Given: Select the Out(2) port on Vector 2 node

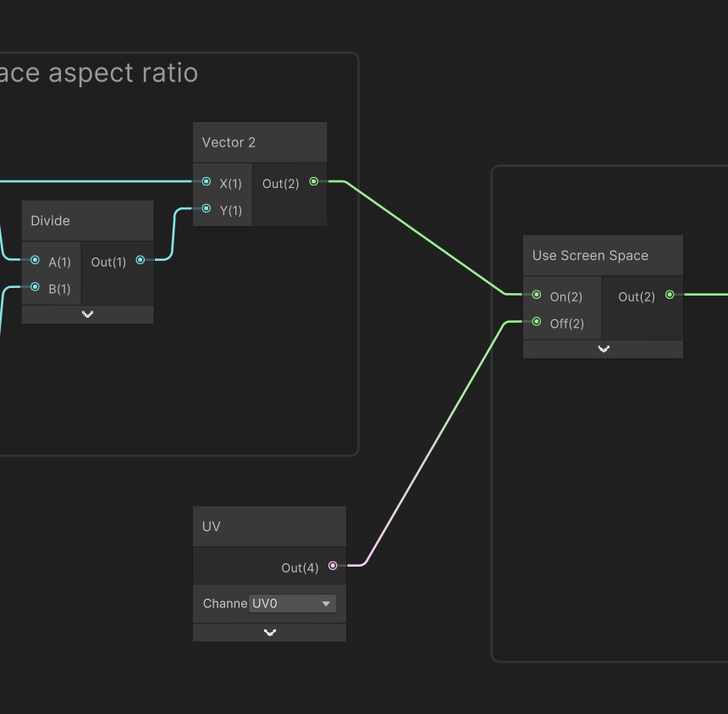Looking at the screenshot, I should pyautogui.click(x=313, y=181).
